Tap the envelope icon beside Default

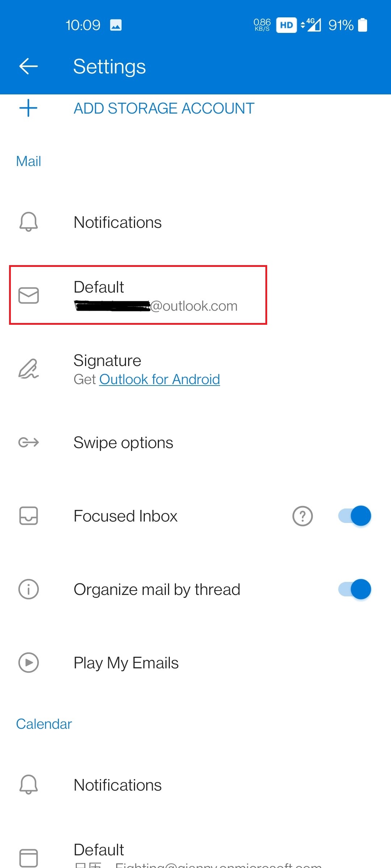(28, 295)
